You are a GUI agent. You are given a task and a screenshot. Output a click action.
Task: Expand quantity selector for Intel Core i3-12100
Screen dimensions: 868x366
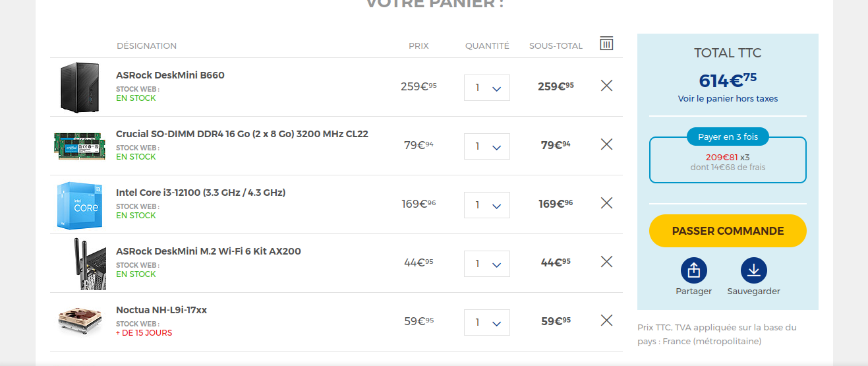(487, 205)
